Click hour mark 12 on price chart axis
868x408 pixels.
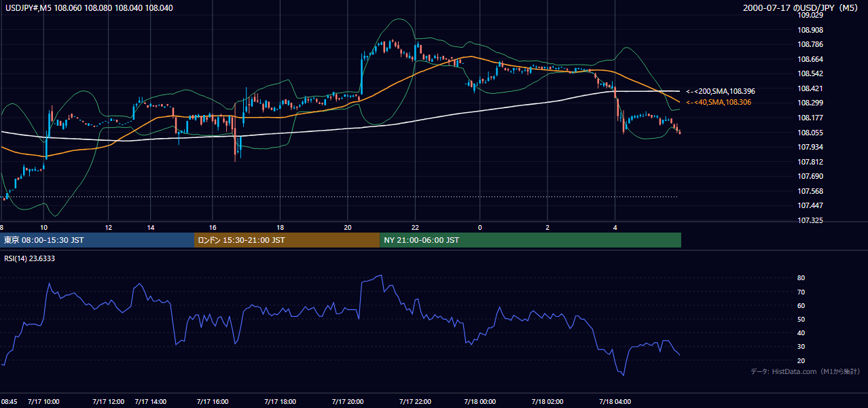pos(109,227)
